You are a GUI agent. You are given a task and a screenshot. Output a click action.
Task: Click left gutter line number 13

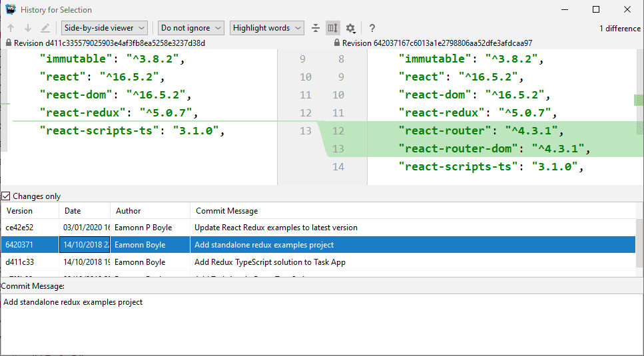click(306, 131)
